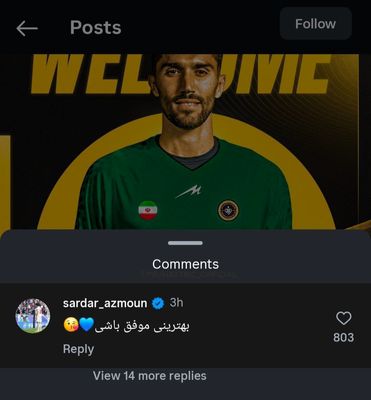Select the Comments header of the sheet
Viewport: 371px width, 400px height.
185,264
